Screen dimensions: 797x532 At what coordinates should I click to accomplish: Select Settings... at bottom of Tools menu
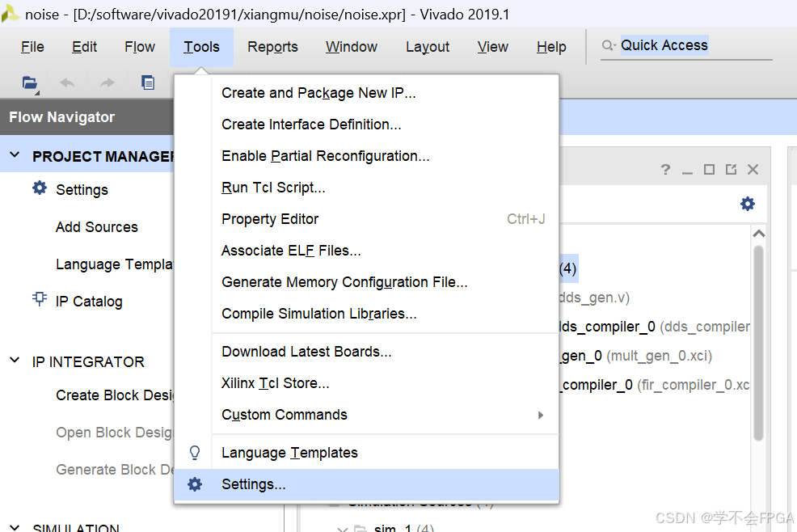(366, 484)
